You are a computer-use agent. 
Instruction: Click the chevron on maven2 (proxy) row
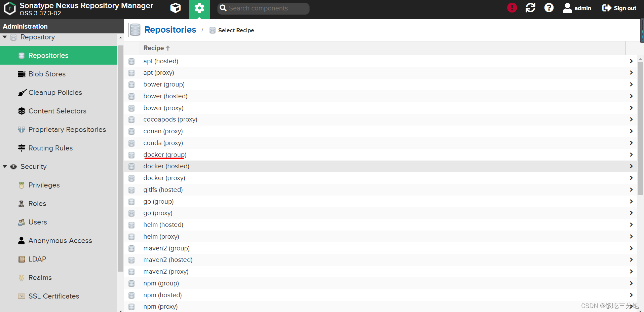631,272
